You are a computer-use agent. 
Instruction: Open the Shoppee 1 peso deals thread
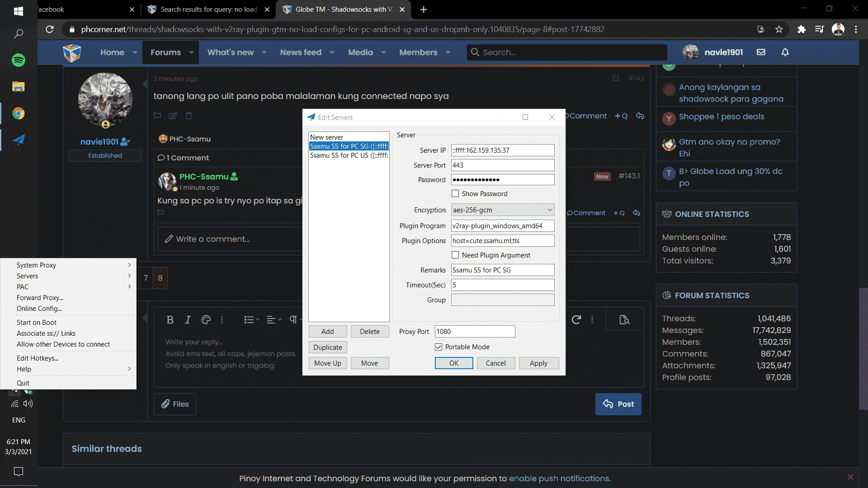[x=722, y=117]
